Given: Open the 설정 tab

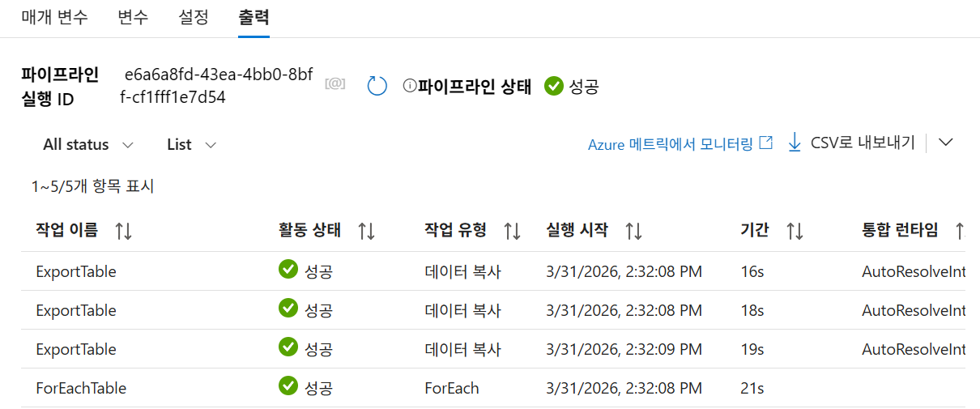Looking at the screenshot, I should click(193, 17).
